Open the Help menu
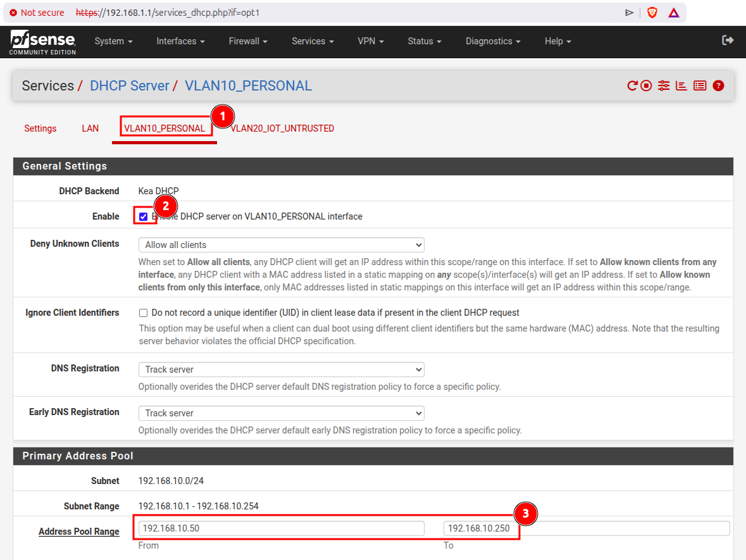 click(x=557, y=41)
